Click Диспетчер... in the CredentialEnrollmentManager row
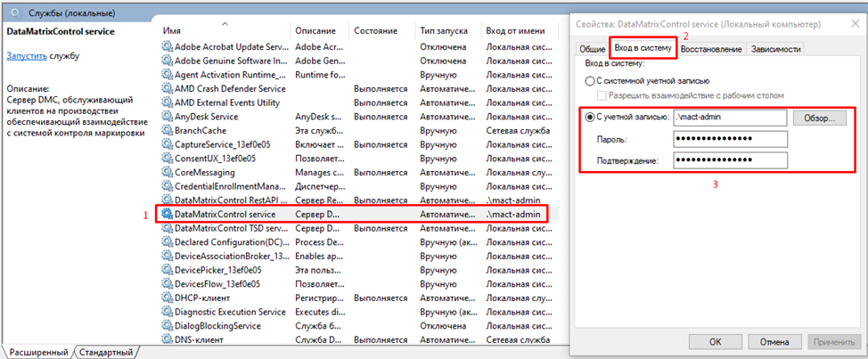Viewport: 868px width, 359px height. point(318,186)
